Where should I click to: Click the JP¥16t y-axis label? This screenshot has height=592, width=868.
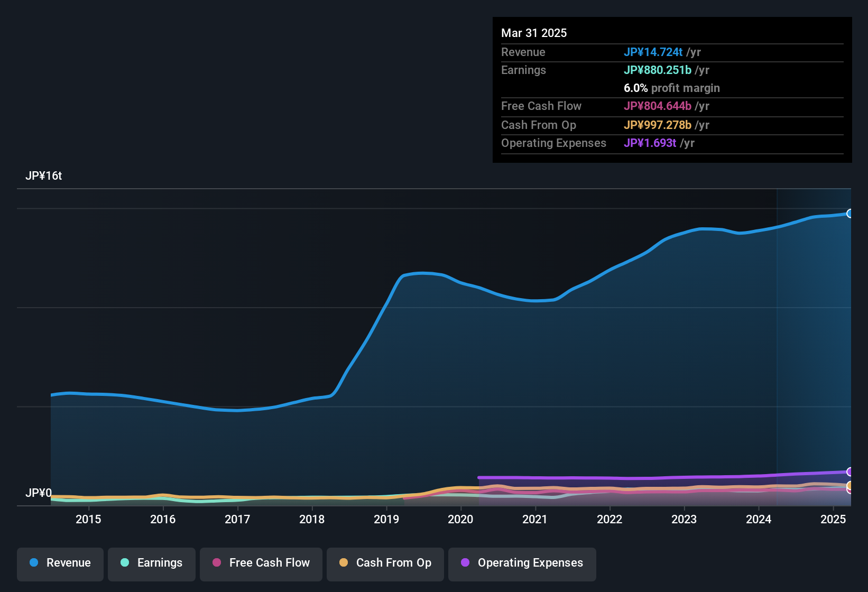coord(44,176)
